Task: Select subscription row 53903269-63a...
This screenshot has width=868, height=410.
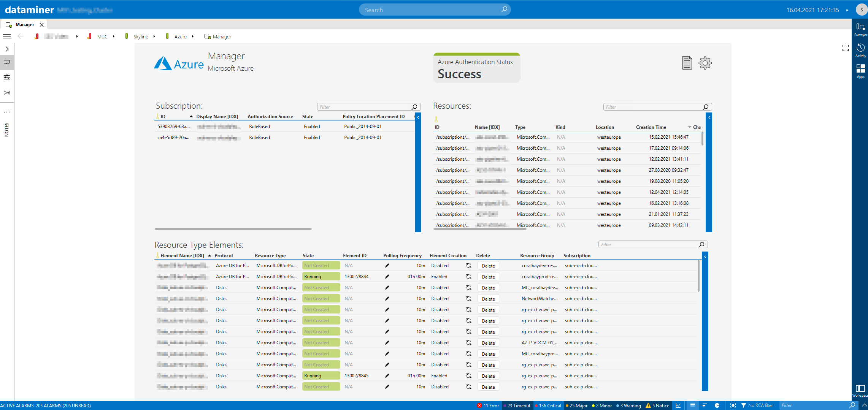Action: pyautogui.click(x=285, y=127)
